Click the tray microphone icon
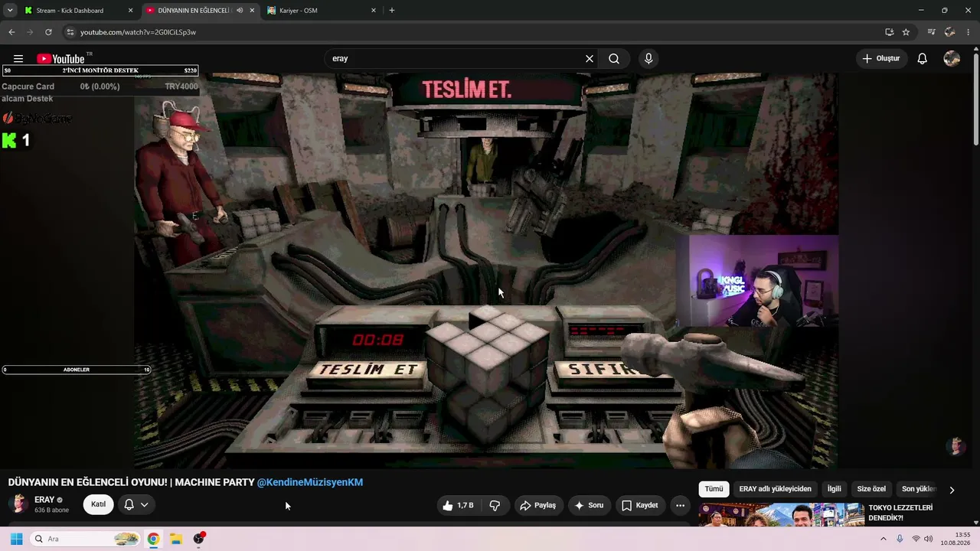The image size is (980, 551). [900, 539]
